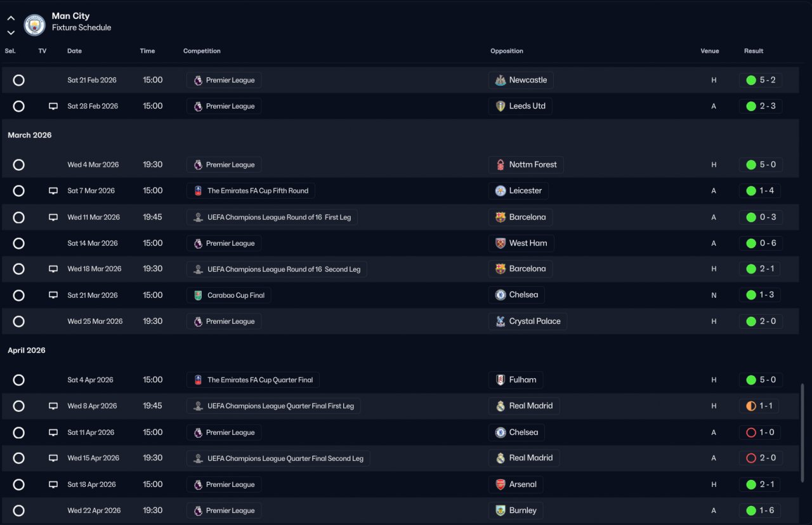Click the TV icon on Wed 15 Apr 2026
Viewport: 812px width, 525px height.
point(53,458)
